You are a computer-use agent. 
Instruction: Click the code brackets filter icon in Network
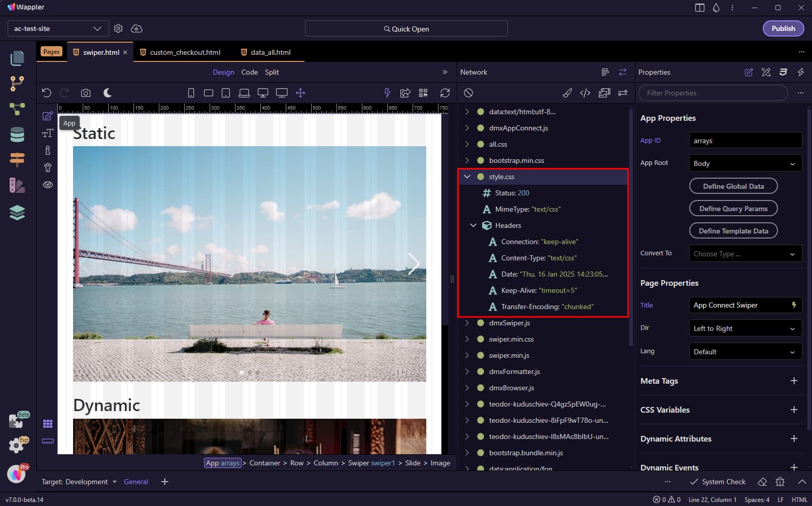click(x=585, y=93)
